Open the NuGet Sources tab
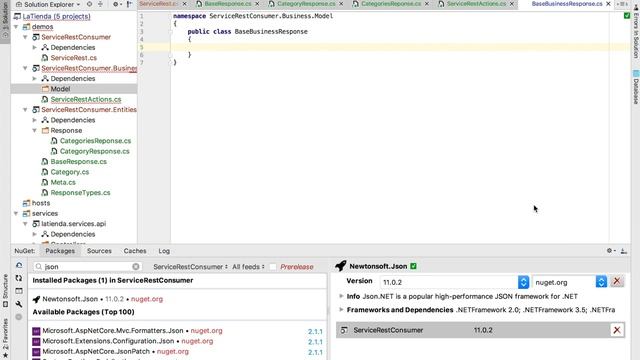Screen dimensions: 640x360 pos(99,251)
